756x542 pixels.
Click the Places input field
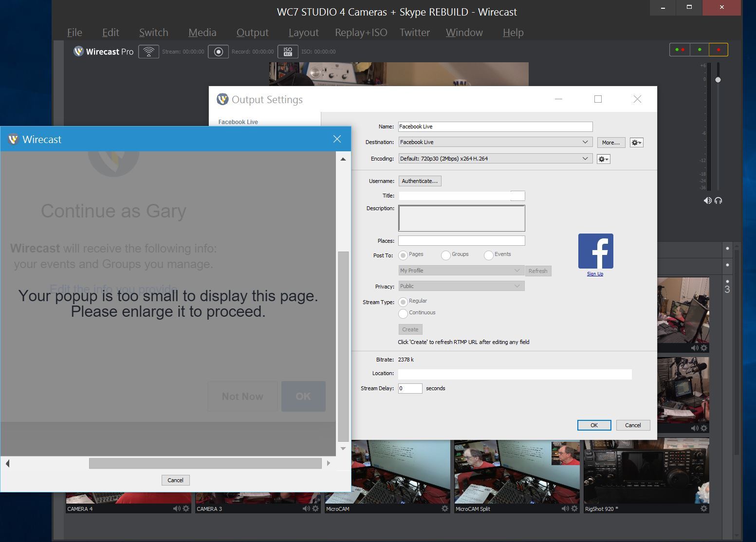click(x=461, y=241)
